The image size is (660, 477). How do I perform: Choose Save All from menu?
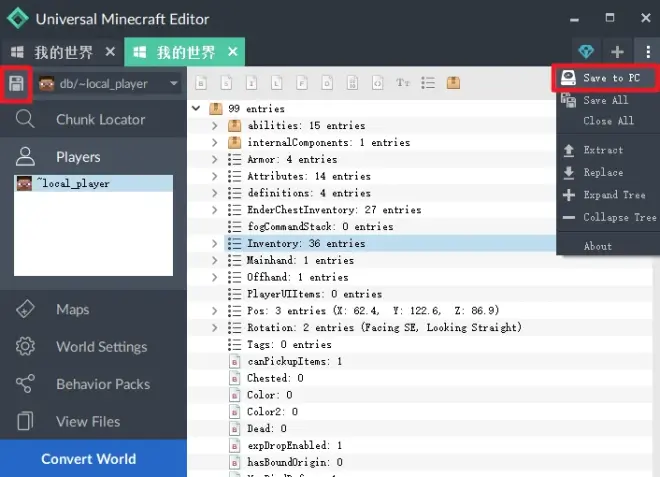pos(608,100)
